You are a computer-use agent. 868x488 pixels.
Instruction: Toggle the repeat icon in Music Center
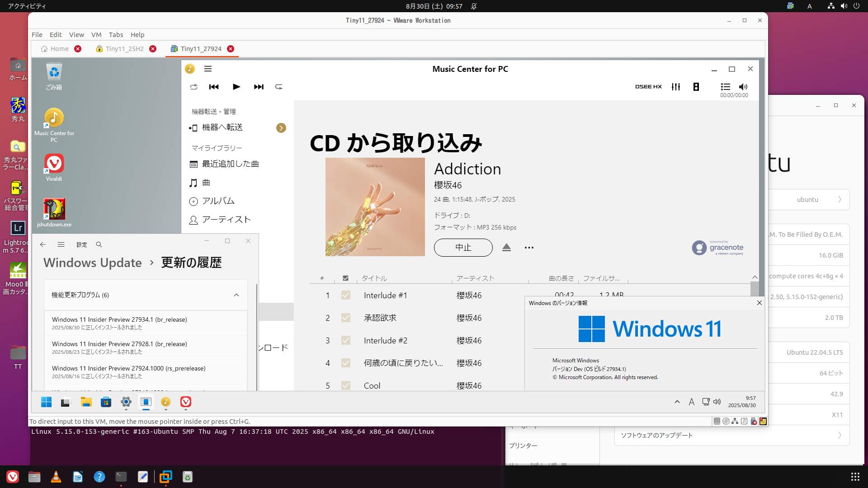tap(279, 87)
